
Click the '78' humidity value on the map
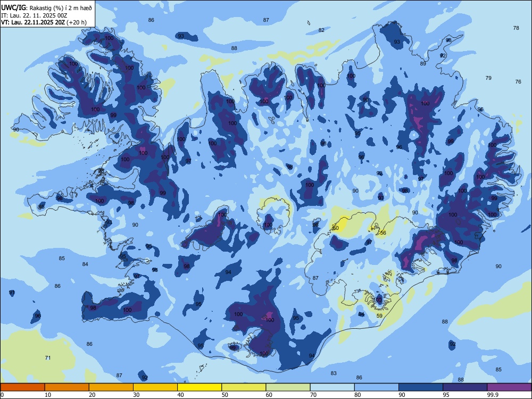pos(516,28)
